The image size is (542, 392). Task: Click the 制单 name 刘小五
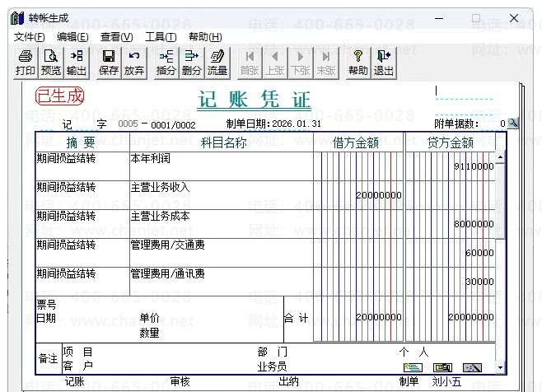coord(446,381)
